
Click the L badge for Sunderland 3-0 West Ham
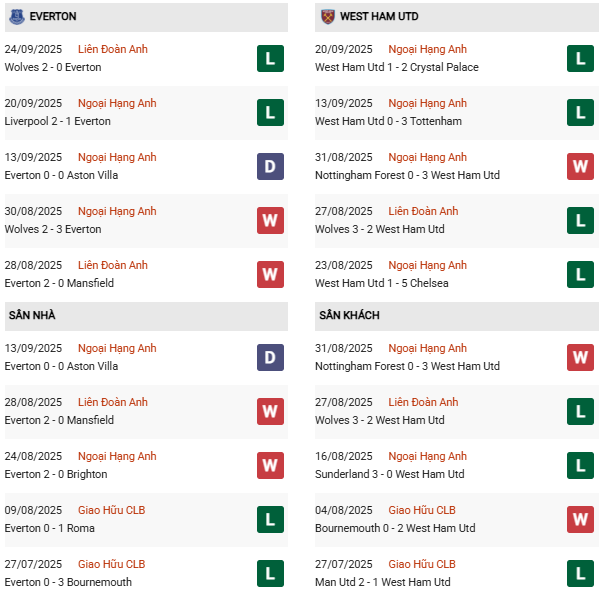point(581,466)
